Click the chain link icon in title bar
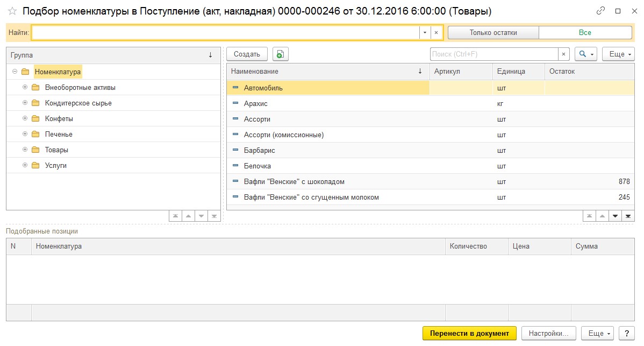The image size is (644, 346). tap(600, 10)
